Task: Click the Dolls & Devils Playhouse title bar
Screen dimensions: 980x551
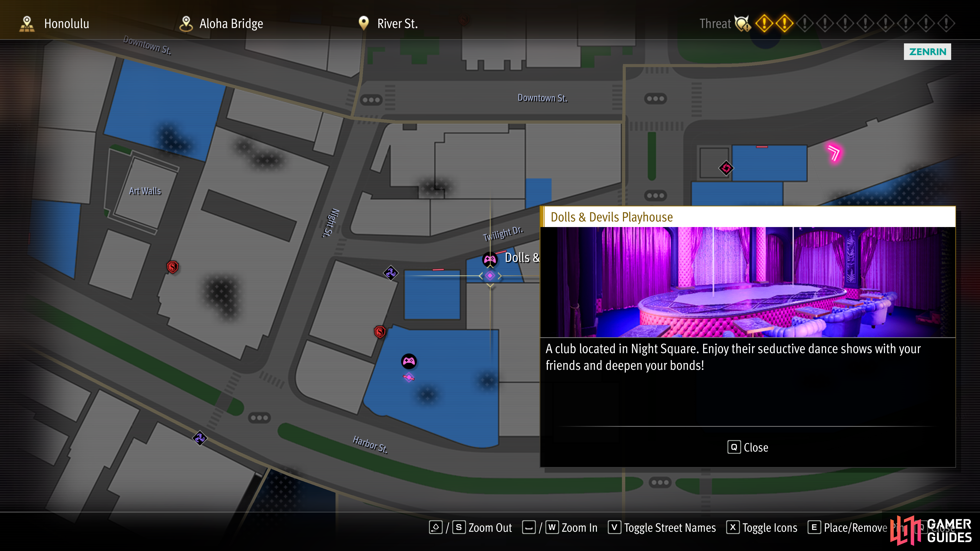Action: tap(748, 217)
